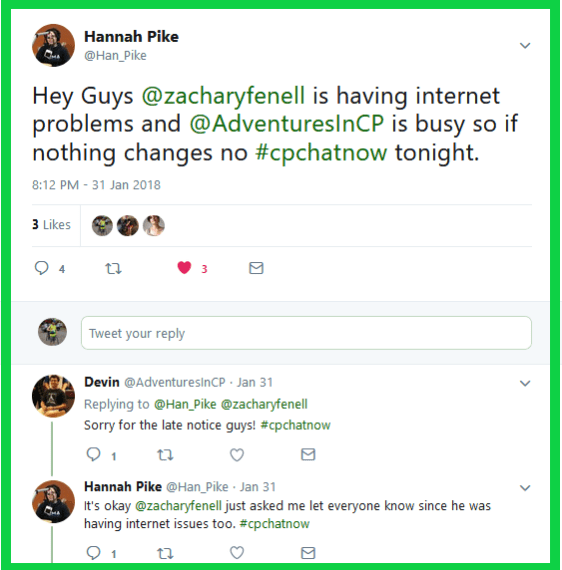This screenshot has width=562, height=570.
Task: Click envelope icon on Hannah's bottom reply
Action: pyautogui.click(x=308, y=553)
